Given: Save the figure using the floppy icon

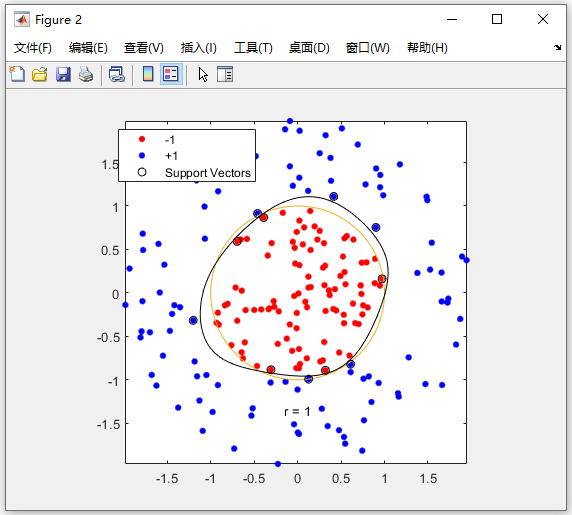Looking at the screenshot, I should click(x=63, y=74).
